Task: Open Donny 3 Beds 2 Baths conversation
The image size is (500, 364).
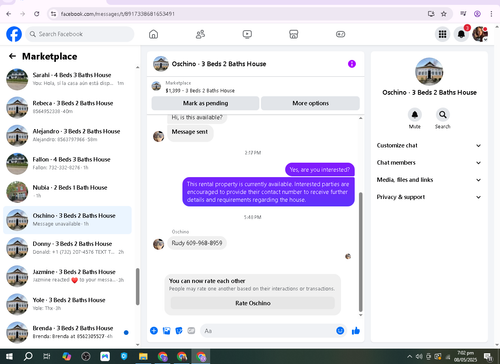Action: (x=67, y=248)
